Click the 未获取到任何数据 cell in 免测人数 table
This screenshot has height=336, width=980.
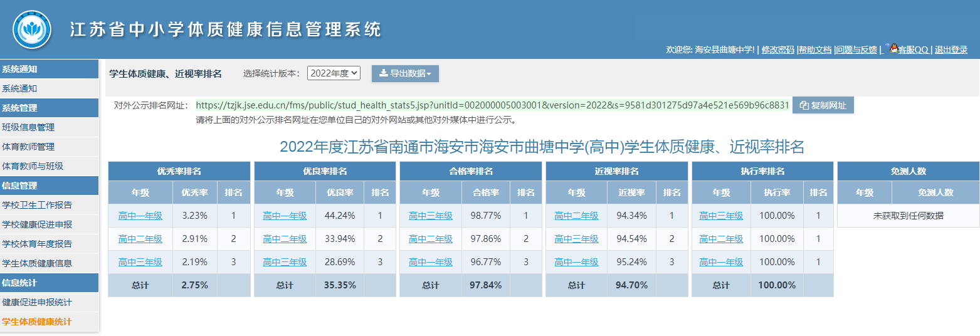[x=909, y=216]
